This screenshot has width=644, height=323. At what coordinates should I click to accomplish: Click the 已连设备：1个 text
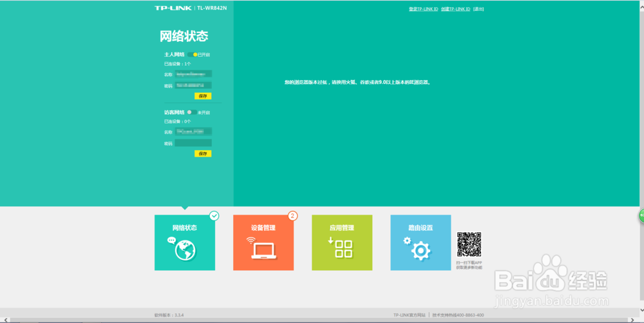coord(178,64)
